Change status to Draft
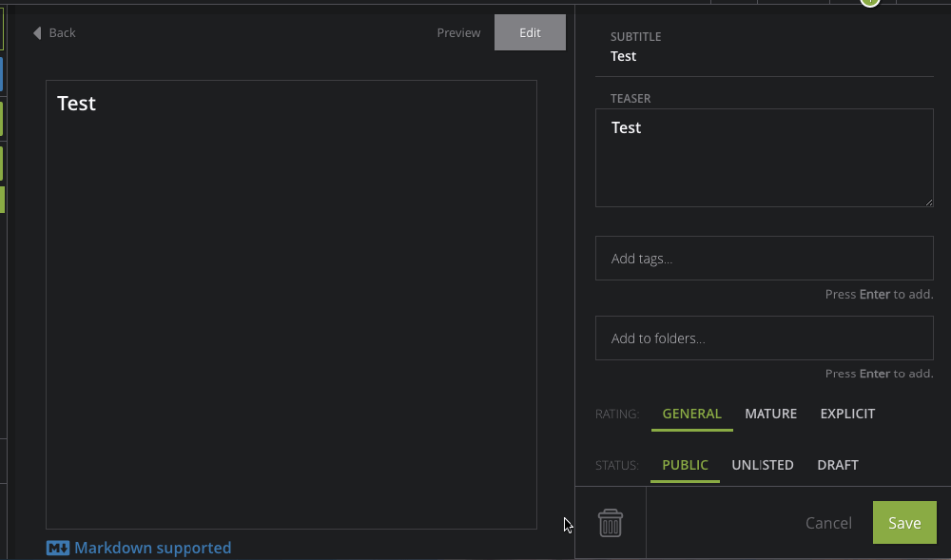The height and width of the screenshot is (560, 951). point(837,465)
